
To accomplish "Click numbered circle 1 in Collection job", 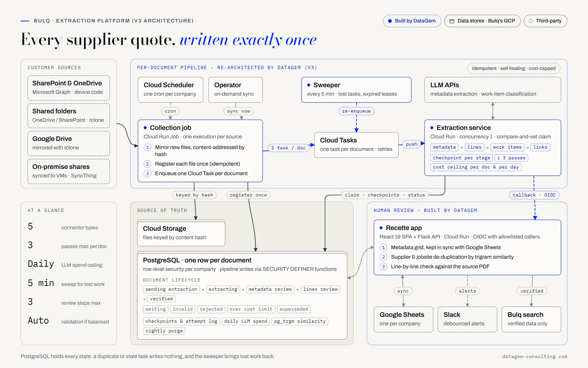I will 147,147.
